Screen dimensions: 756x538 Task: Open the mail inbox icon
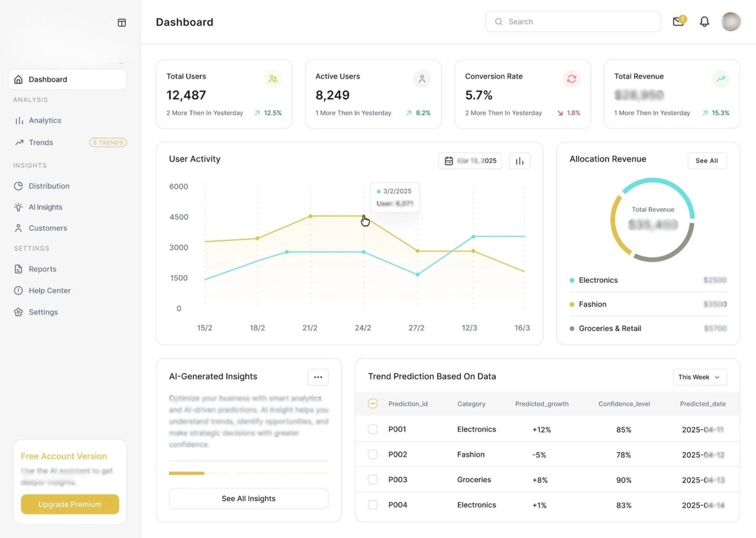pos(678,21)
